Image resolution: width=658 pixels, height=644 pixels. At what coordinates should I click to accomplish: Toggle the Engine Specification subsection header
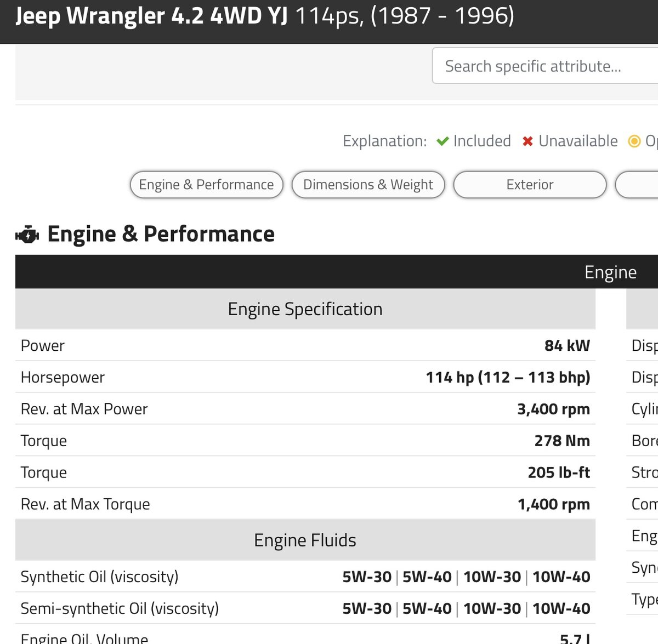click(x=305, y=309)
